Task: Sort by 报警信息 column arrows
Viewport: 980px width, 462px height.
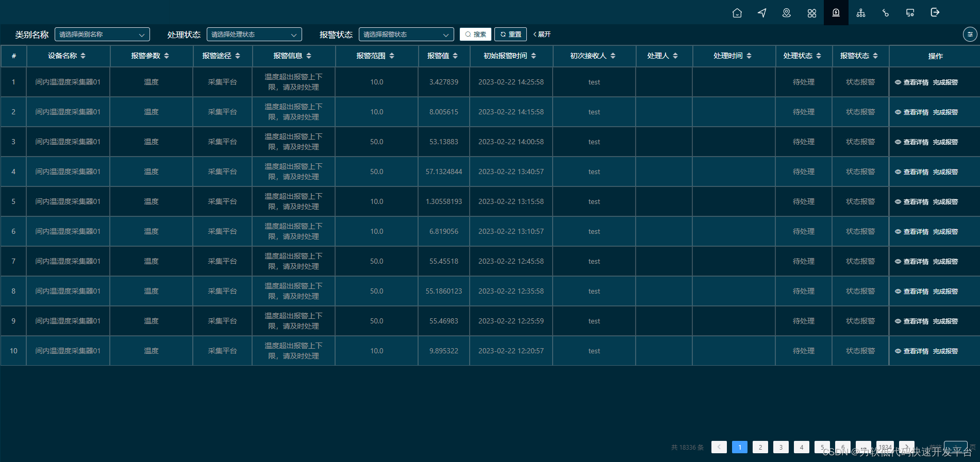Action: click(309, 56)
